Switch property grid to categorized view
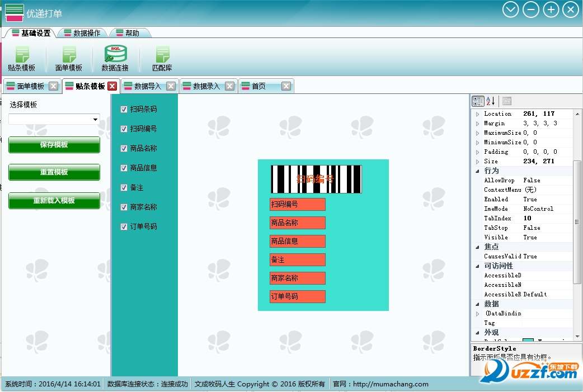 (478, 101)
